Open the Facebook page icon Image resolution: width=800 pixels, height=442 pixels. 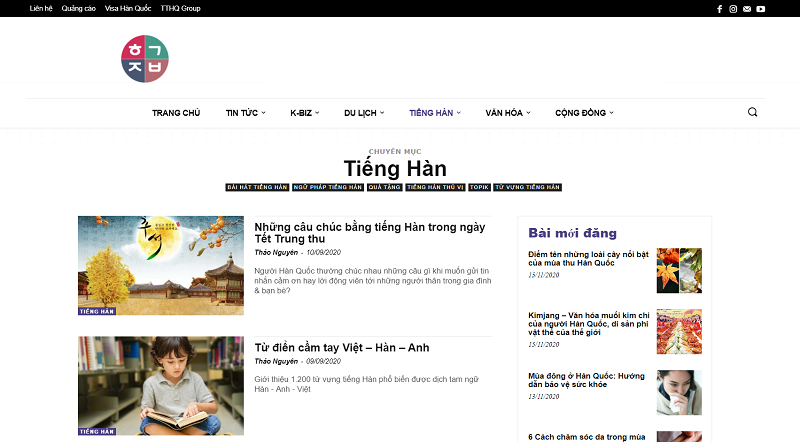[x=719, y=8]
